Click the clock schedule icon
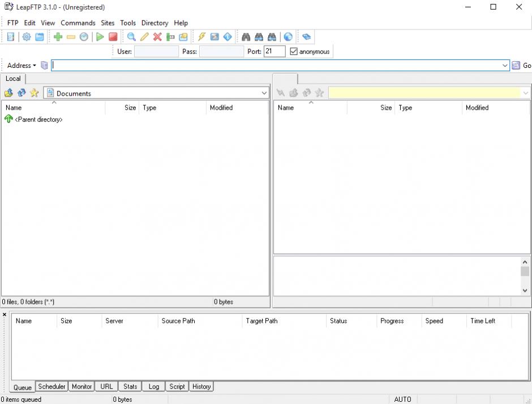 84,37
